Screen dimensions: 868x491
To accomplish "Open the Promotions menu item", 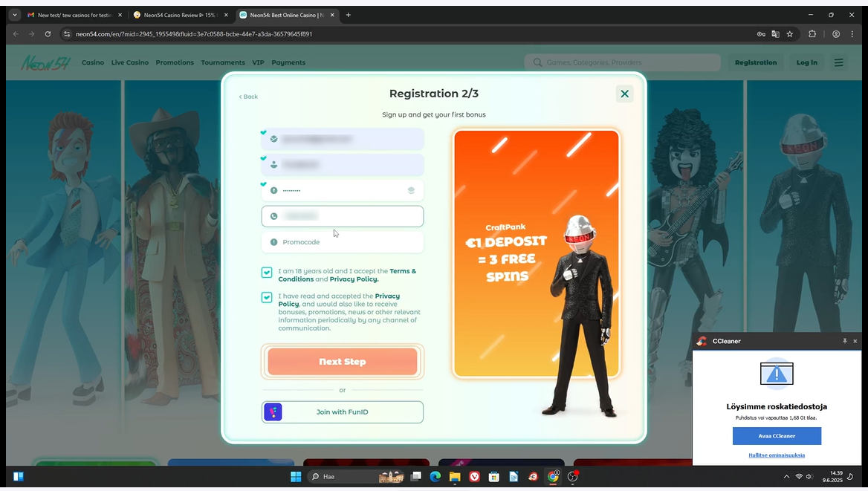I will (x=175, y=62).
